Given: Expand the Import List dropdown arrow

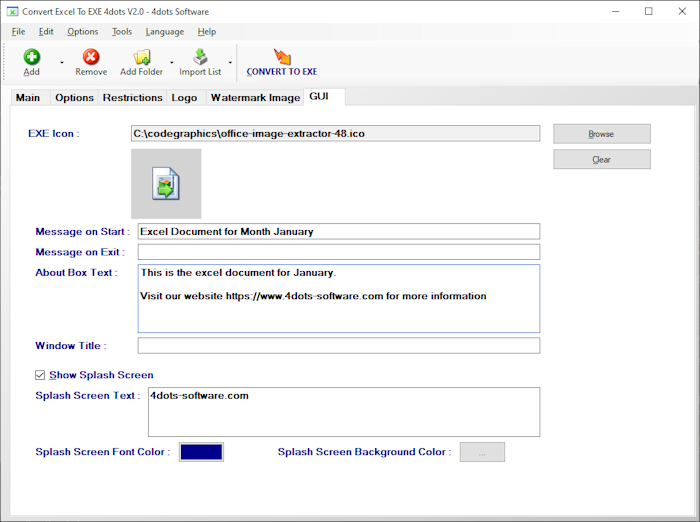Looking at the screenshot, I should pos(230,62).
